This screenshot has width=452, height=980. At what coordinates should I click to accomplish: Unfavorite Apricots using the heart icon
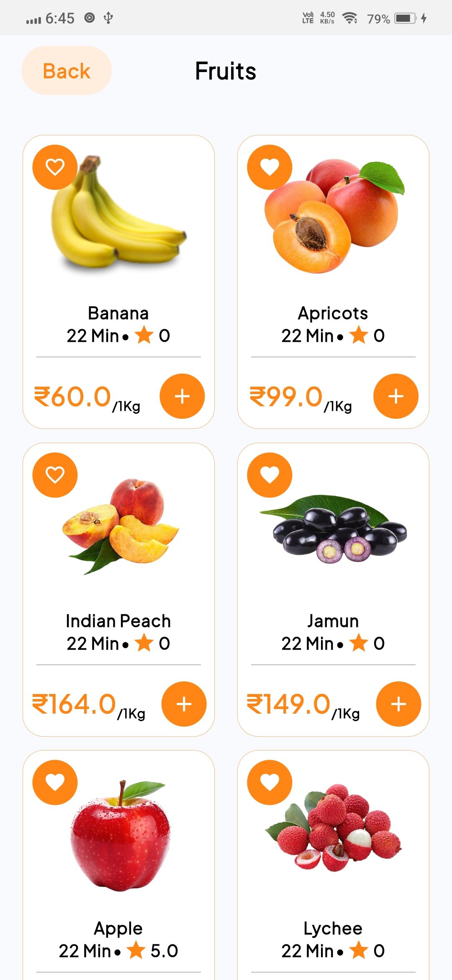tap(270, 167)
